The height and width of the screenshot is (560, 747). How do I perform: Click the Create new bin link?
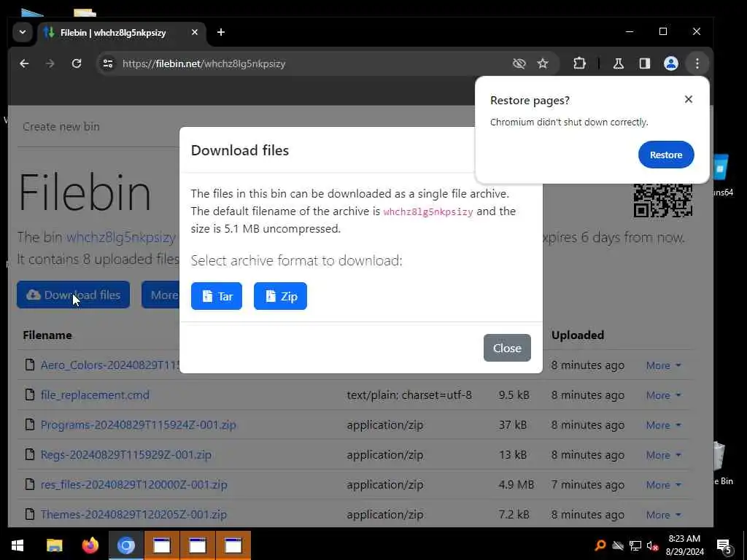pos(61,126)
